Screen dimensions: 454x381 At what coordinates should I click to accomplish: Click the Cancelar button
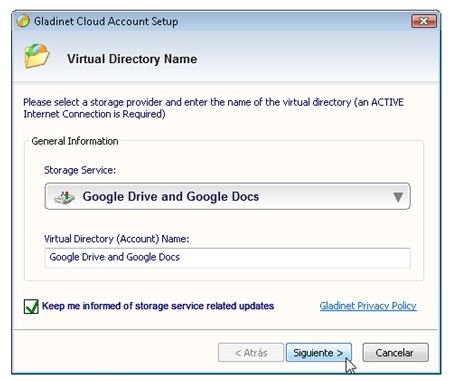coord(395,353)
